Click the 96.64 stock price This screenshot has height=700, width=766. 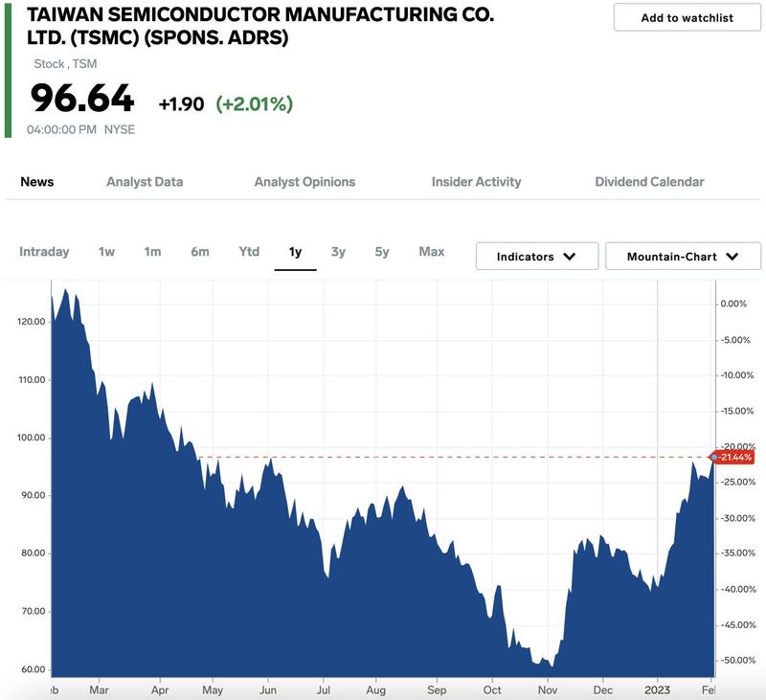[82, 99]
